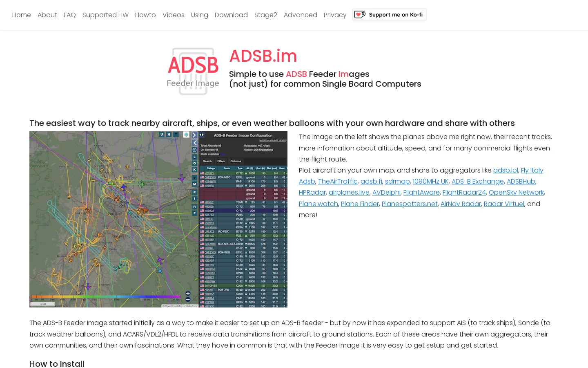The width and height of the screenshot is (588, 368).
Task: Open the FlightRadar24 link
Action: pos(464,192)
